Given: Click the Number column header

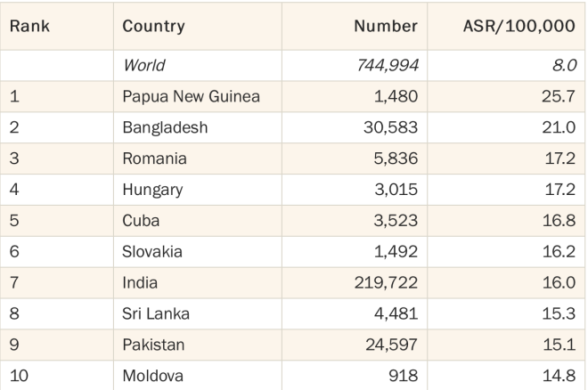Looking at the screenshot, I should [386, 26].
